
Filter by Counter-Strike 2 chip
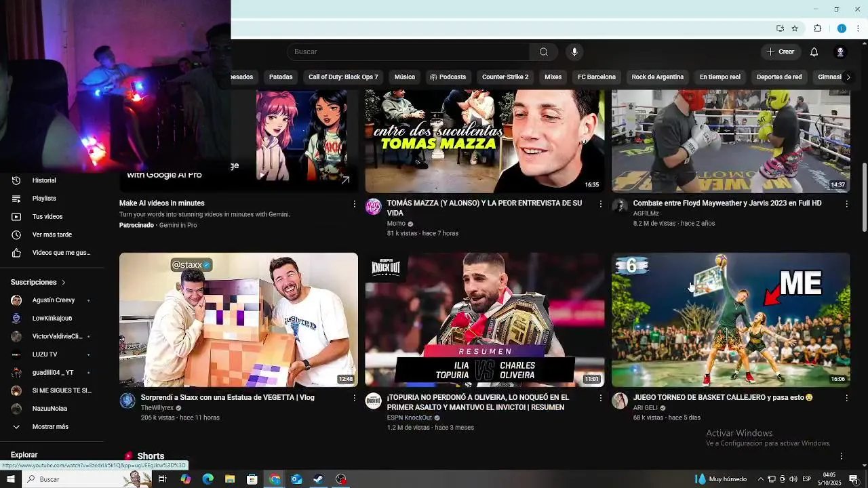(x=505, y=77)
